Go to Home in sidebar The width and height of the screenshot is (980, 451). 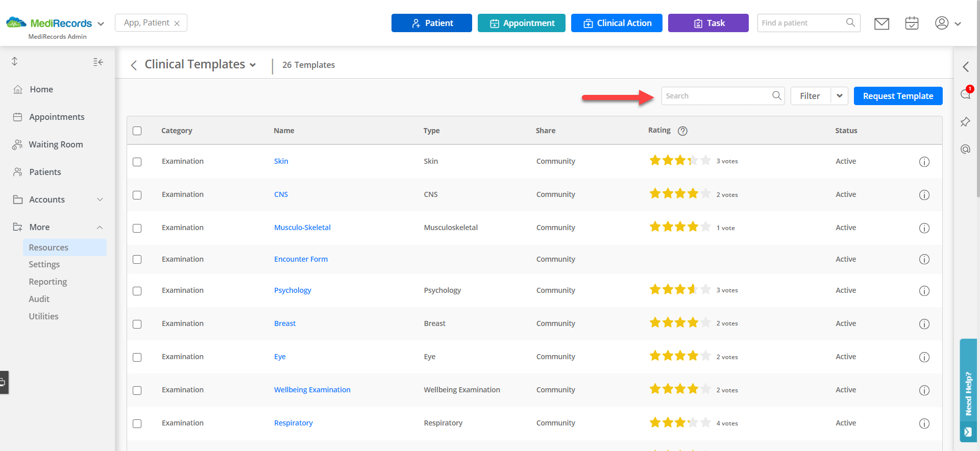41,89
